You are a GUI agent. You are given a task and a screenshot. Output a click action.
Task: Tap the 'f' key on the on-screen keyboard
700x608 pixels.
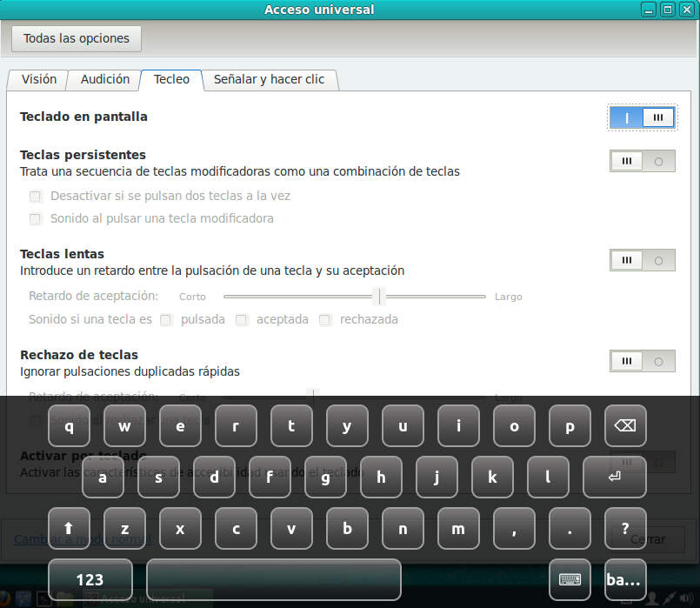(x=270, y=477)
